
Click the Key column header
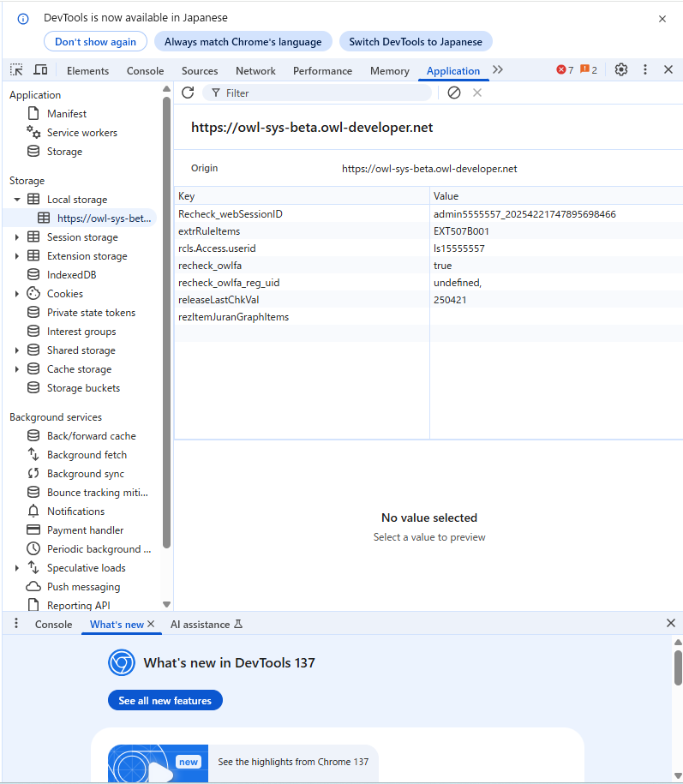pos(302,196)
